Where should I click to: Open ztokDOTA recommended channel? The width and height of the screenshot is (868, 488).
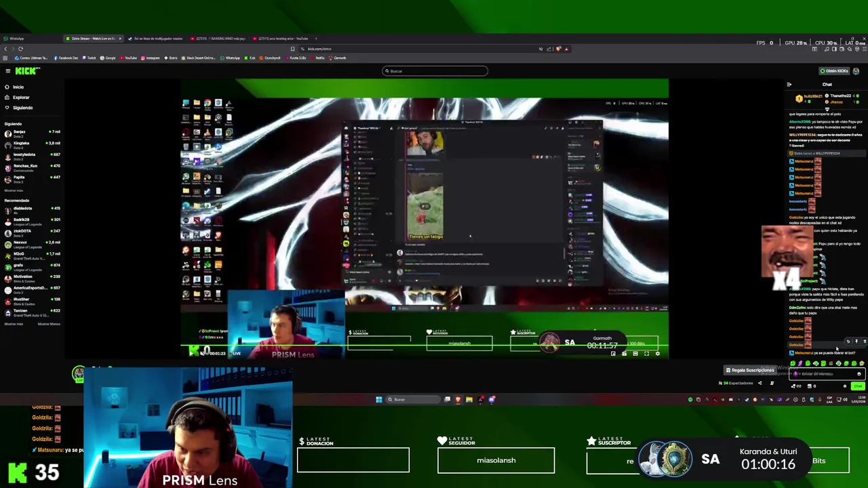pos(32,232)
